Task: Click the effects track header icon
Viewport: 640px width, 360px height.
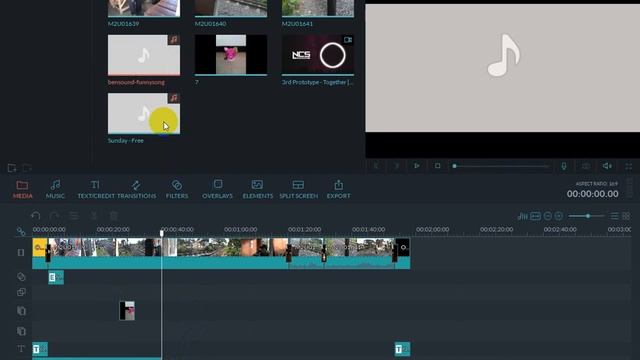Action: (21, 277)
